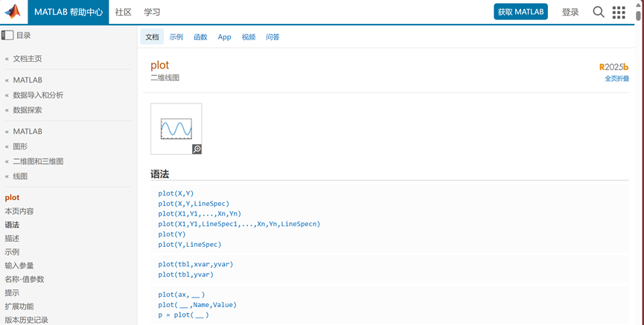Jump to 版本历史记录 section
Viewport: 644px width, 325px height.
pos(27,320)
